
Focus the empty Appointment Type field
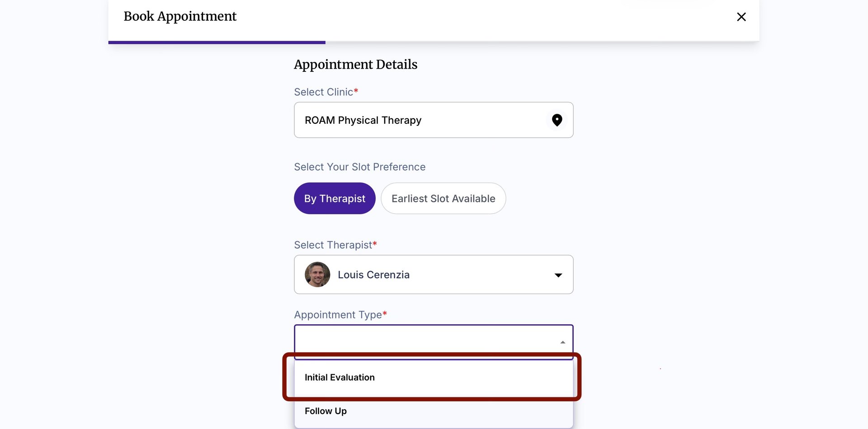point(425,341)
